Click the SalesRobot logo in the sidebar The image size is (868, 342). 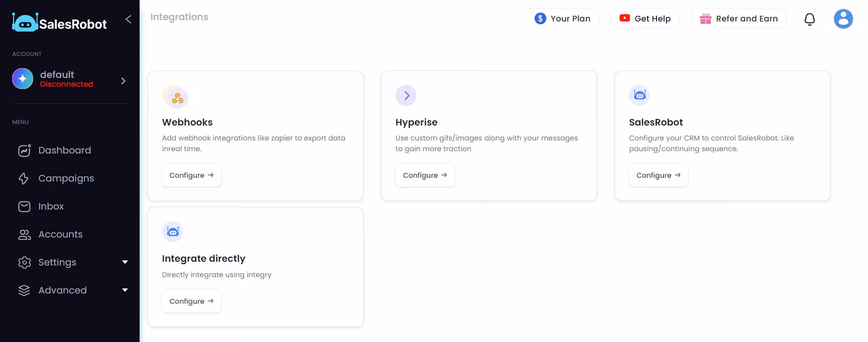(59, 22)
